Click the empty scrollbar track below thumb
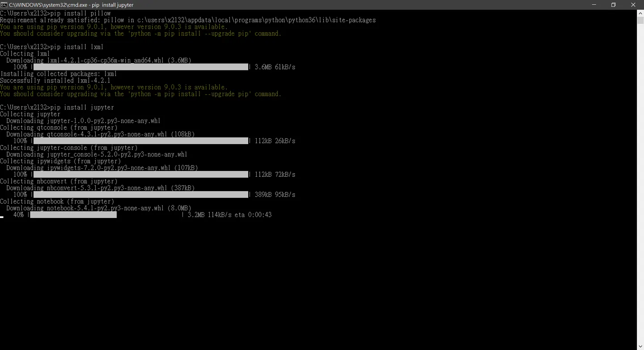The width and height of the screenshot is (644, 350). click(640, 184)
